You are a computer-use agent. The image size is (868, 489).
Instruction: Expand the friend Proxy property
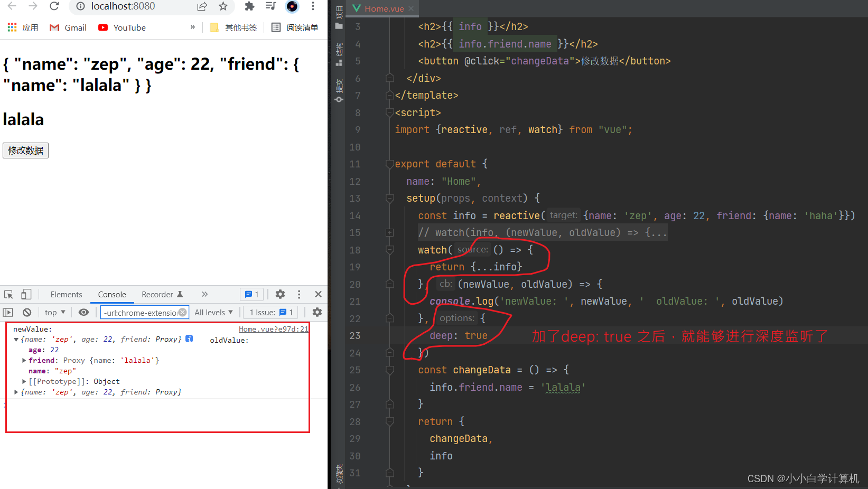coord(24,360)
